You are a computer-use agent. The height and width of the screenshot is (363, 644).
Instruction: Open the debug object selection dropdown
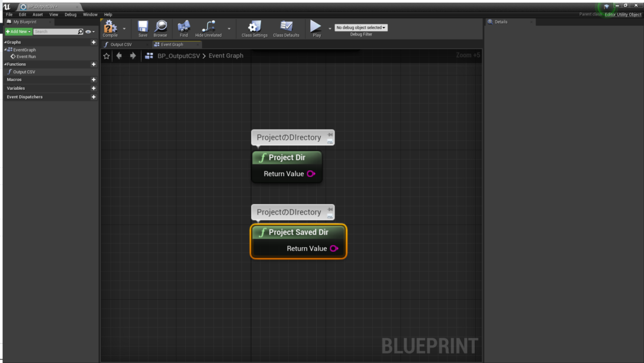coord(360,27)
